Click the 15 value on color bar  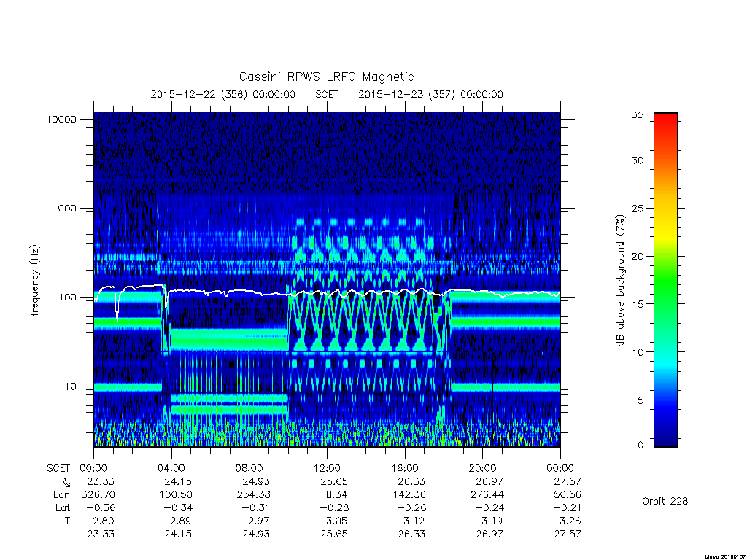point(638,304)
